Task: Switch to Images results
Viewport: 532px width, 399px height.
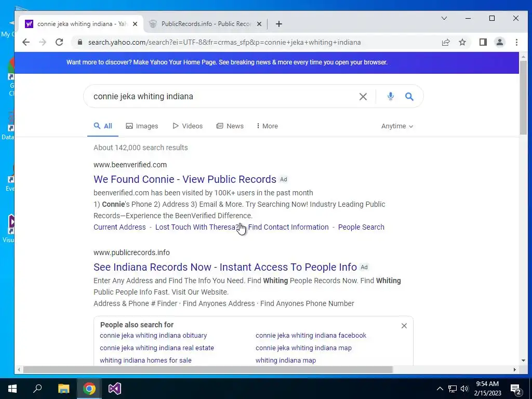Action: point(142,126)
